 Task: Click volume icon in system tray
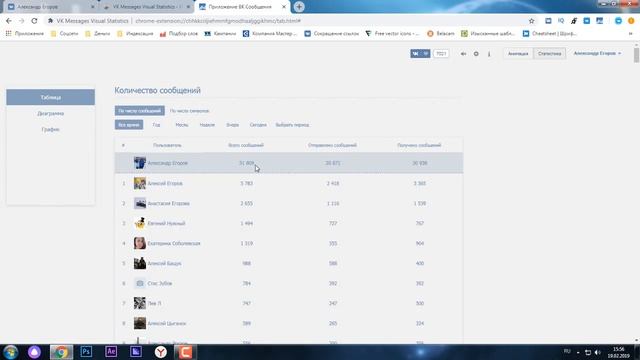click(598, 352)
